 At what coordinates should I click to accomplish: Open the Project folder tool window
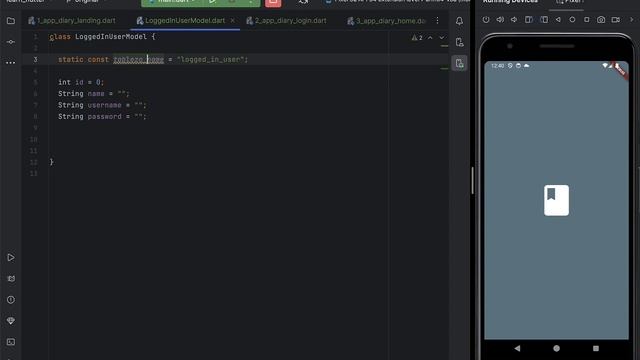(x=11, y=20)
